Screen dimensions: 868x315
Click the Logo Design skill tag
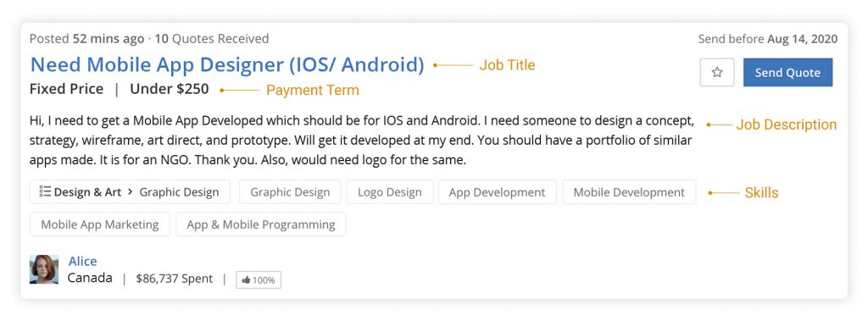click(x=390, y=192)
